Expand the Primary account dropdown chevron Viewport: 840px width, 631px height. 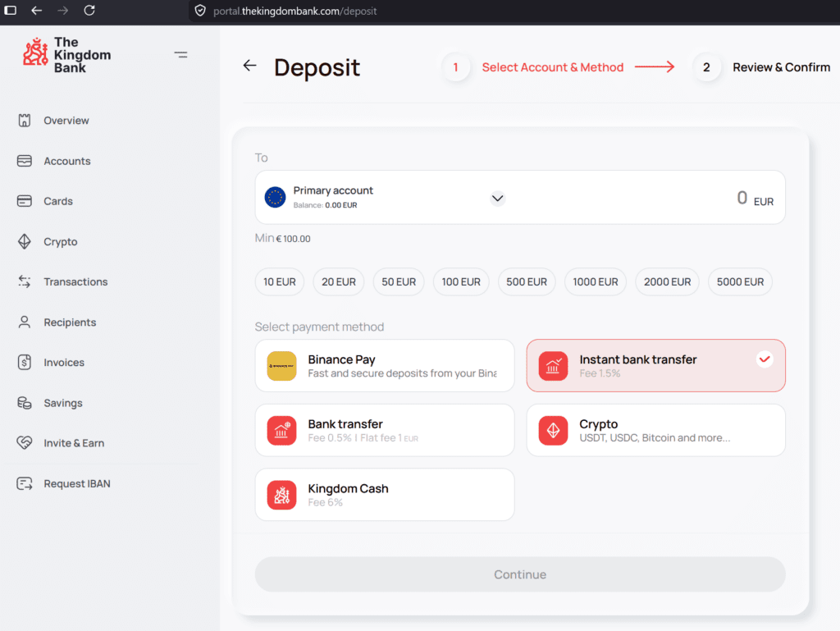click(x=498, y=199)
